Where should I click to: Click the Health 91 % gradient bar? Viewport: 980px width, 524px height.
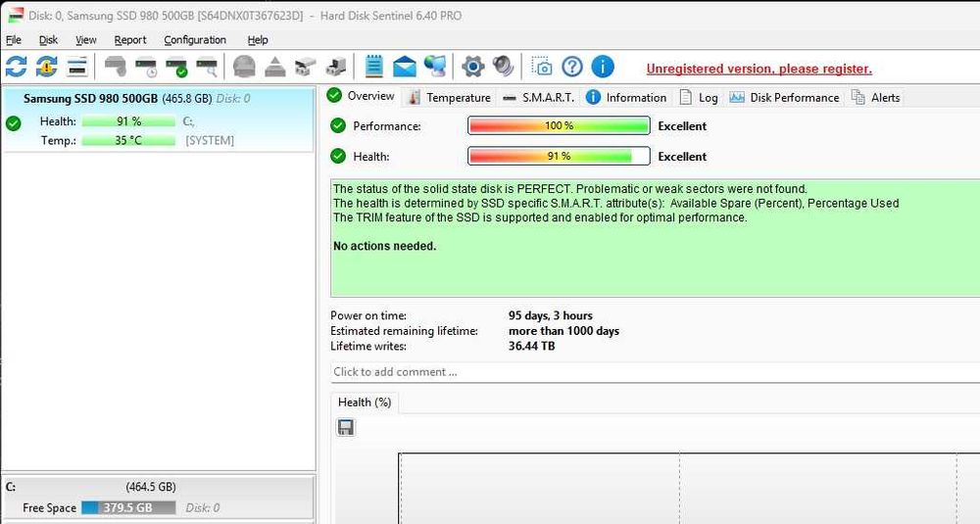tap(559, 156)
